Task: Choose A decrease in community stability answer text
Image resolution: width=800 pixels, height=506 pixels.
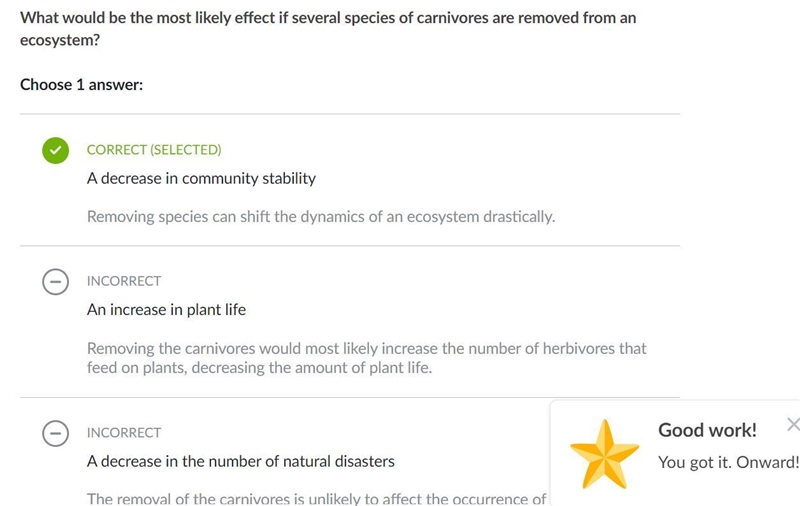Action: tap(201, 179)
